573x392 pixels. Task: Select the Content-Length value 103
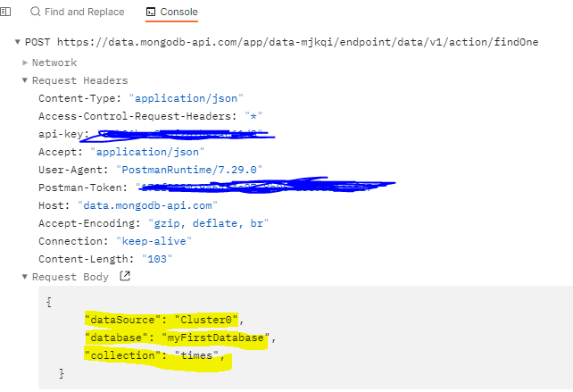(157, 259)
